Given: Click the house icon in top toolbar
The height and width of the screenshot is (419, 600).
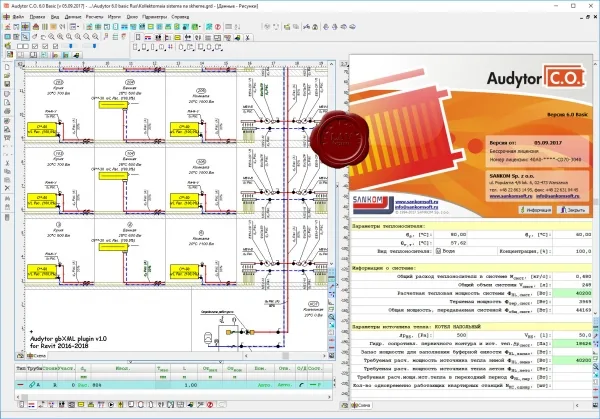Looking at the screenshot, I should 36,27.
